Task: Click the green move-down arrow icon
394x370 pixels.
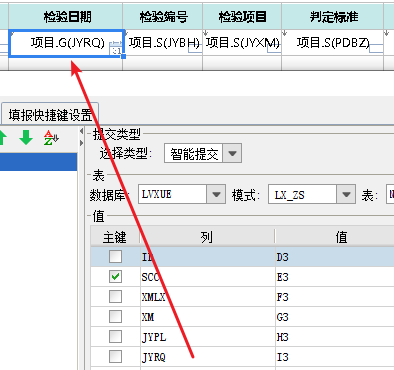Action: click(26, 137)
